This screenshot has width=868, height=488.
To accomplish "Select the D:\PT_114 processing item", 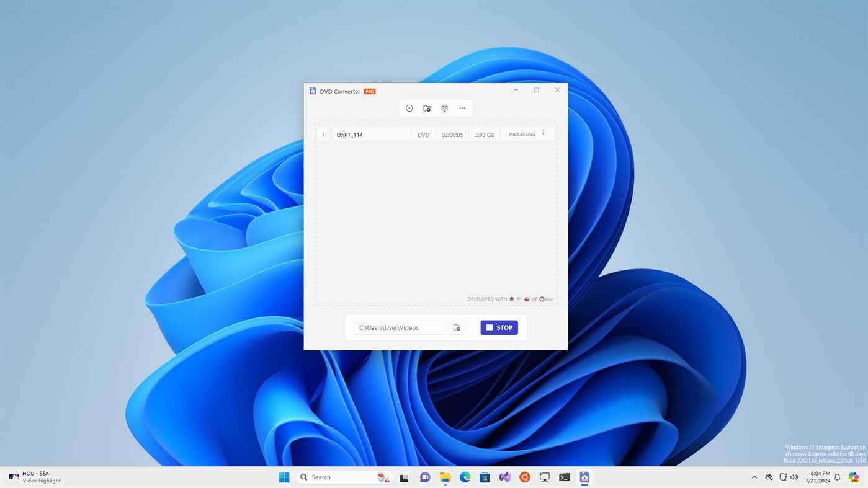I will (x=371, y=135).
